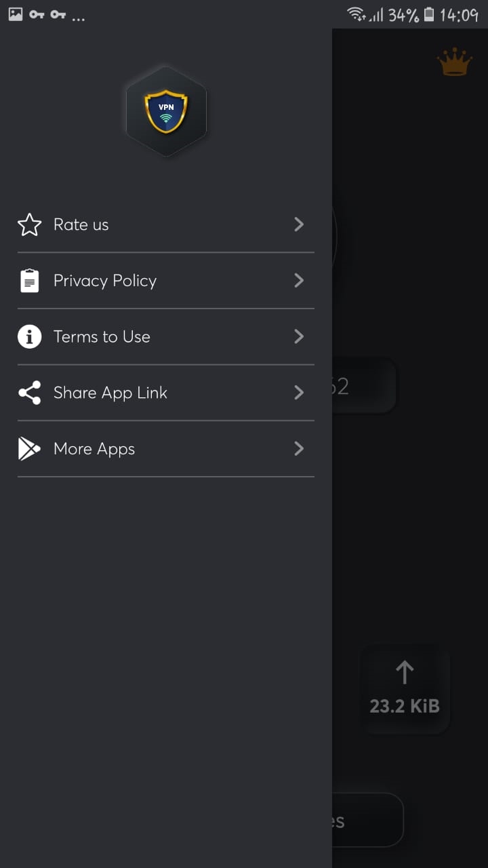
Task: Tap the chevron on the More Apps row
Action: (x=299, y=449)
